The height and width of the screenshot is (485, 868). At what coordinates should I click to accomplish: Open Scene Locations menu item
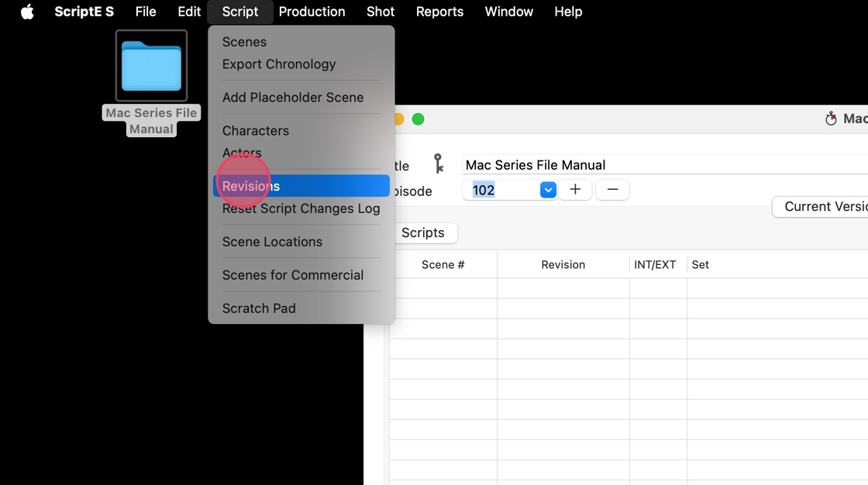tap(301, 242)
